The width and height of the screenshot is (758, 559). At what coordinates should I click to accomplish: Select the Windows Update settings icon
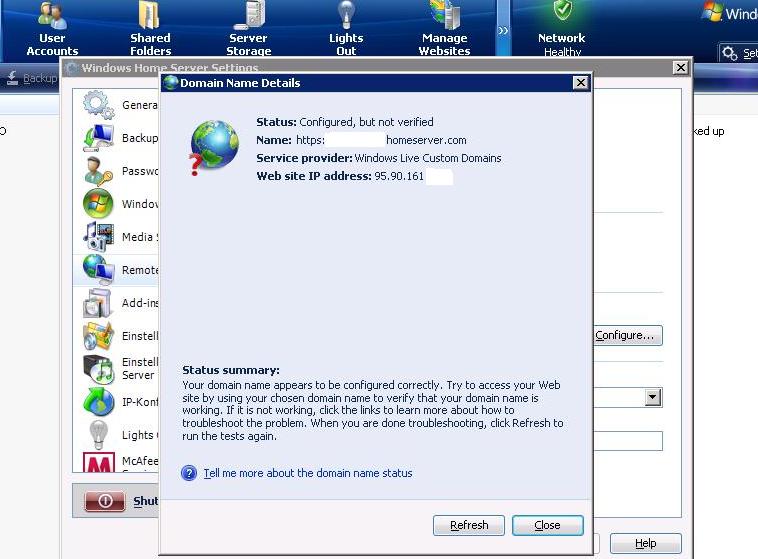[98, 204]
